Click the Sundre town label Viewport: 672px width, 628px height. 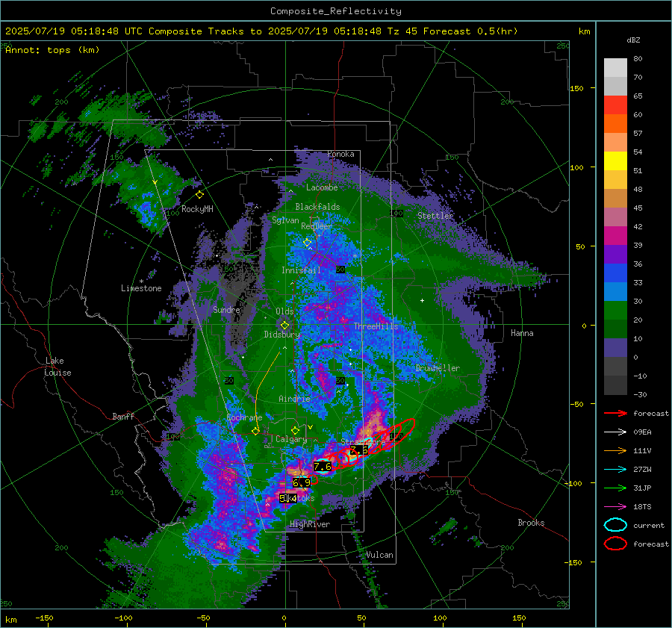pos(226,309)
